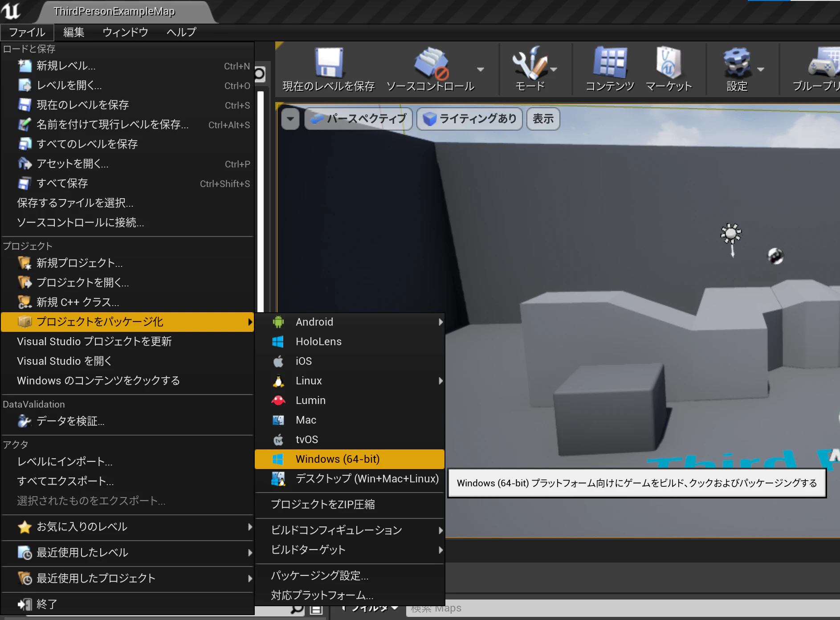Choose プロジェクトをZIP圧縮 entry
Screen dimensions: 840x620
coord(350,504)
